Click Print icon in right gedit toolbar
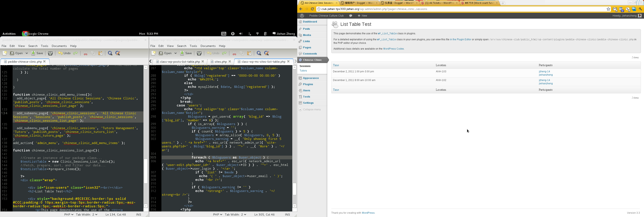The height and width of the screenshot is (217, 644). click(199, 53)
